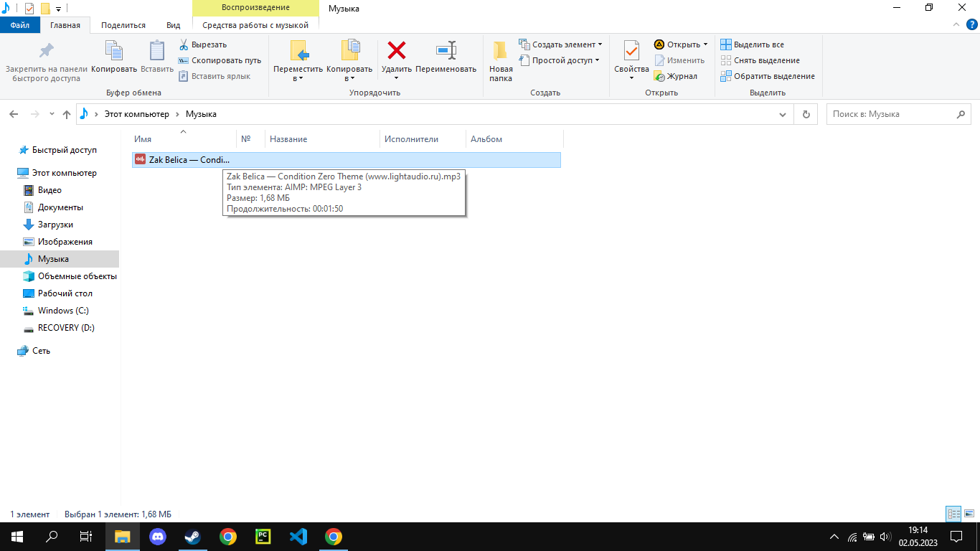980x551 pixels.
Task: Sort by Album (Альбом) column header
Action: point(514,139)
